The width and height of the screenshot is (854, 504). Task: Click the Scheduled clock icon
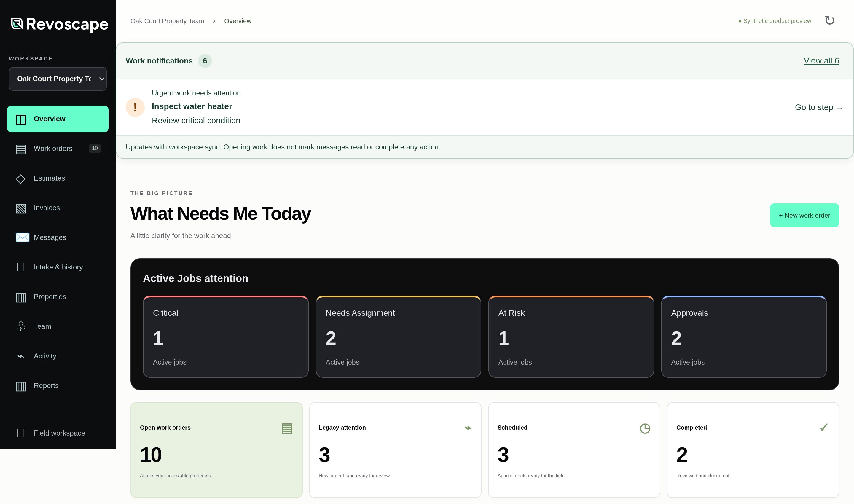(645, 428)
